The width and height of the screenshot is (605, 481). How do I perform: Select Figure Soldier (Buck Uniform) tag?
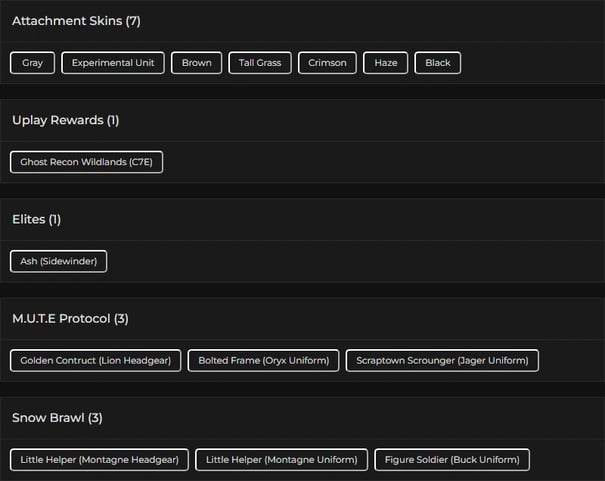tap(452, 460)
